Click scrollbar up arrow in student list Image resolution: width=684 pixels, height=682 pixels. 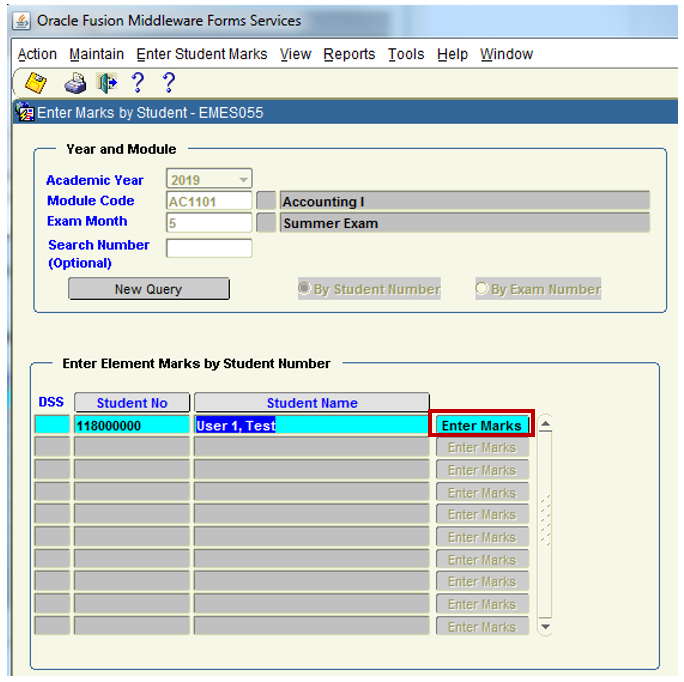pyautogui.click(x=545, y=425)
